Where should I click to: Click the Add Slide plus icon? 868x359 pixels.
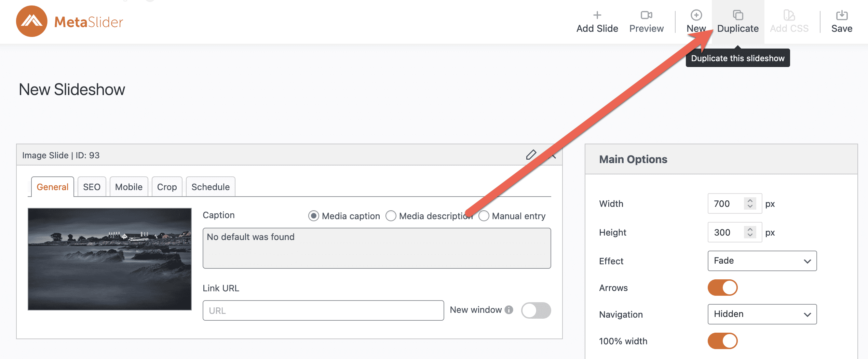597,15
